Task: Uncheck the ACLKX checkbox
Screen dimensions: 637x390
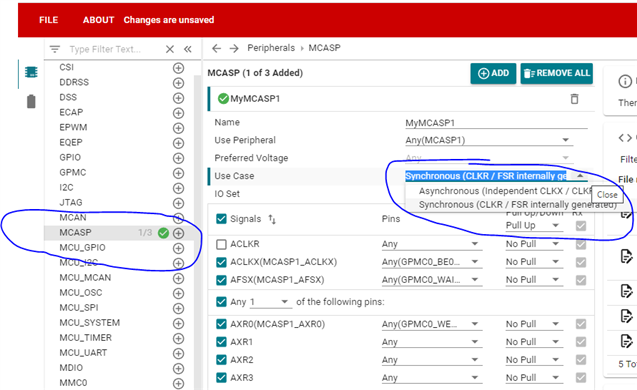Action: (221, 262)
